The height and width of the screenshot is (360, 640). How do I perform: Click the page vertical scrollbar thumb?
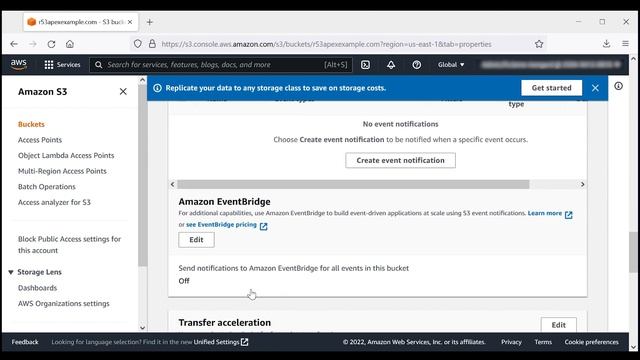[633, 252]
